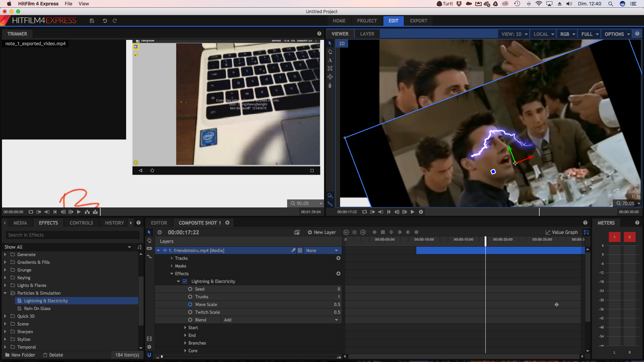This screenshot has height=362, width=644.
Task: Toggle loop playback in viewer
Action: [365, 212]
